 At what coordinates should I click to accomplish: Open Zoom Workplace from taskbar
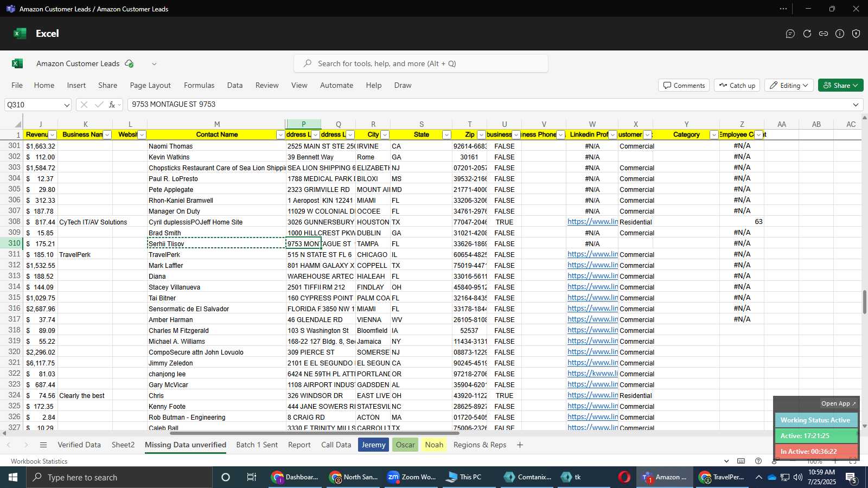412,477
